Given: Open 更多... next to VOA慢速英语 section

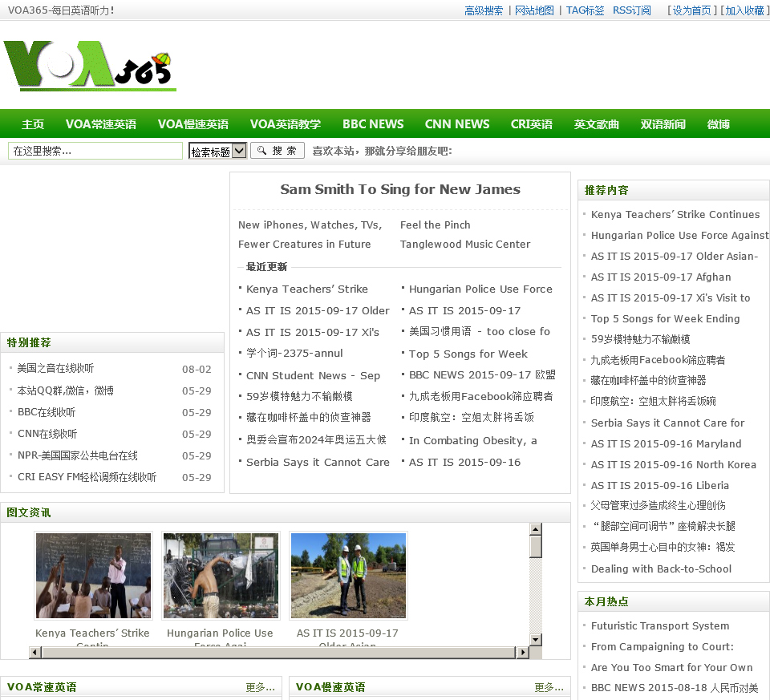Looking at the screenshot, I should point(549,687).
